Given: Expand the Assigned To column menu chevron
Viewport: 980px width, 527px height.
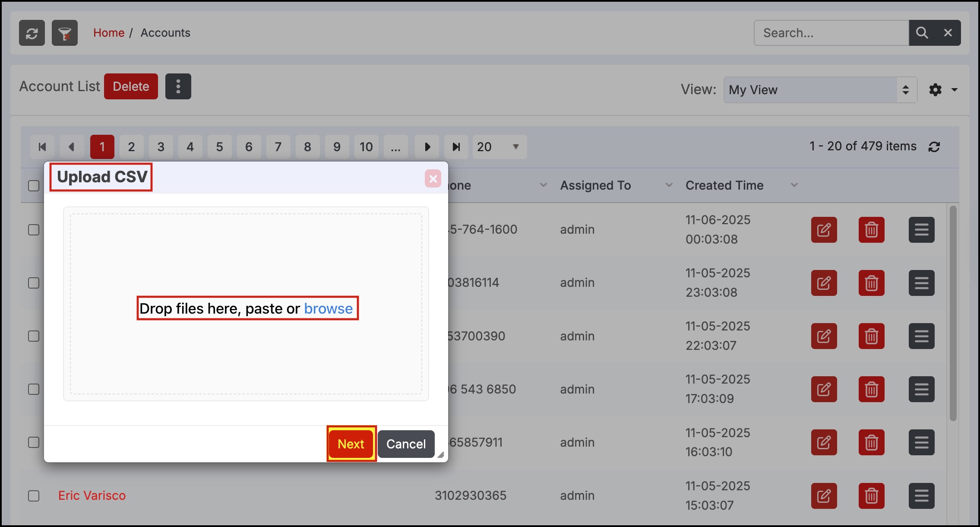Looking at the screenshot, I should pyautogui.click(x=669, y=185).
